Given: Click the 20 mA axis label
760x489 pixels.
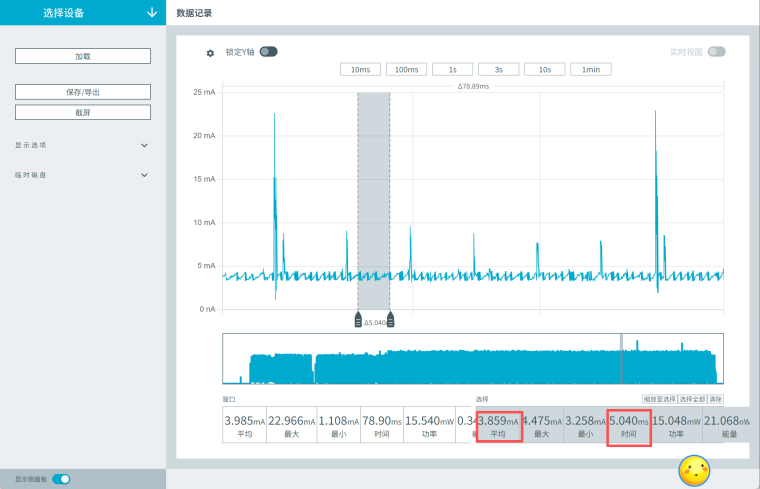Looking at the screenshot, I should tap(204, 136).
